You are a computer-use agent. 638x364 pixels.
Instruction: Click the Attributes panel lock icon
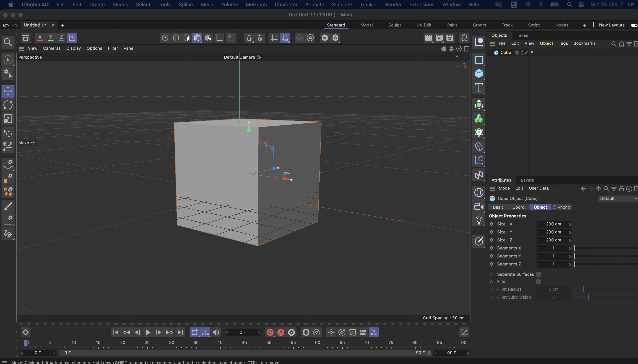tap(621, 189)
